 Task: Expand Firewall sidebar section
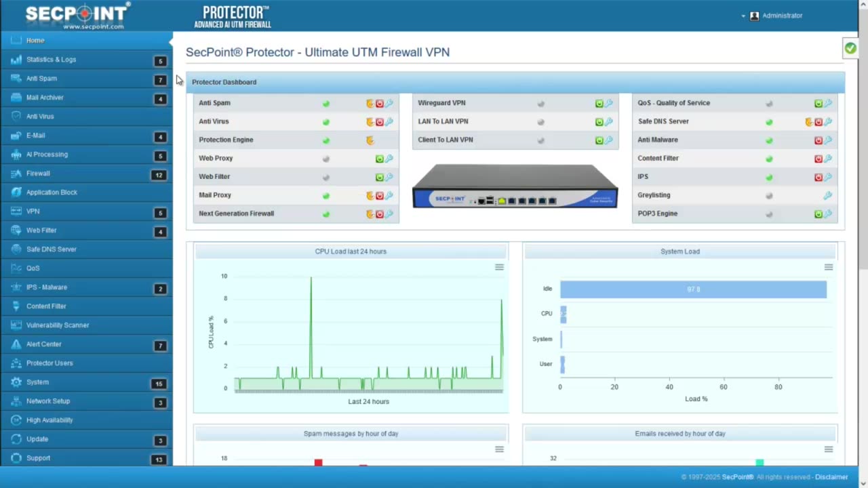tap(86, 174)
